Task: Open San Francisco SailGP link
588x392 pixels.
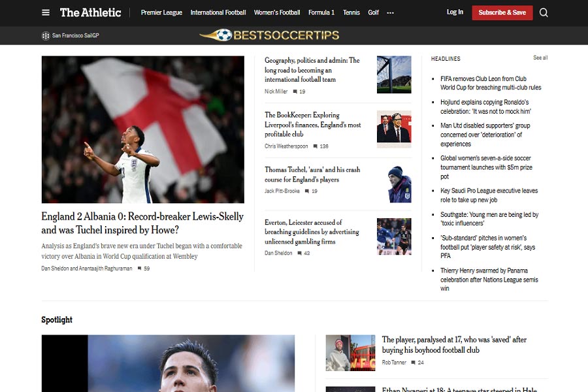Action: coord(75,36)
